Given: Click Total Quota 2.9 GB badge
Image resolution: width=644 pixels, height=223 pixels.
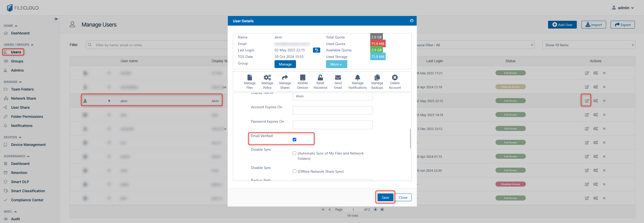Looking at the screenshot, I should click(376, 37).
